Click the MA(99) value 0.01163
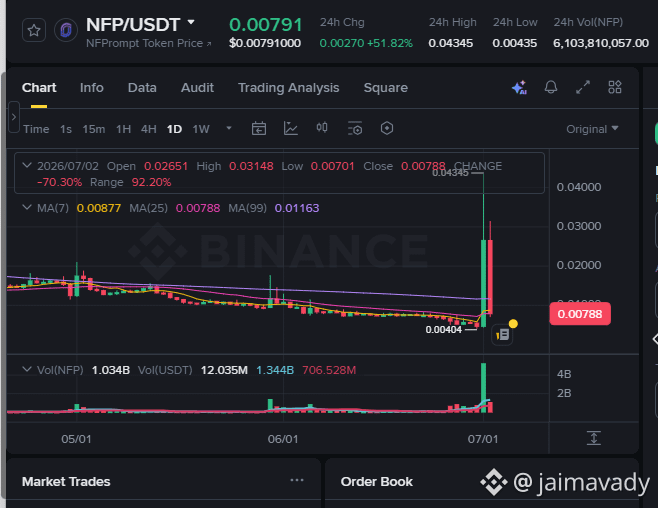Image resolution: width=658 pixels, height=508 pixels. (297, 208)
